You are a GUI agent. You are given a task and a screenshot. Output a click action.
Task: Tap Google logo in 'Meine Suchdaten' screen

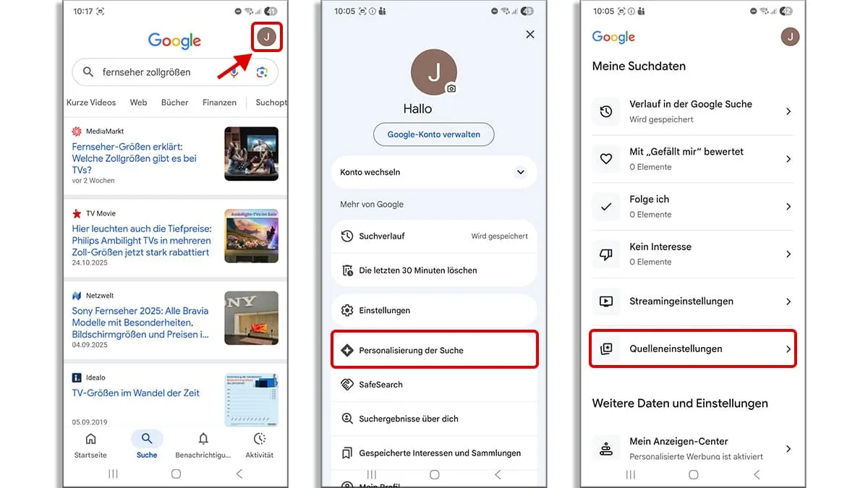(x=613, y=37)
